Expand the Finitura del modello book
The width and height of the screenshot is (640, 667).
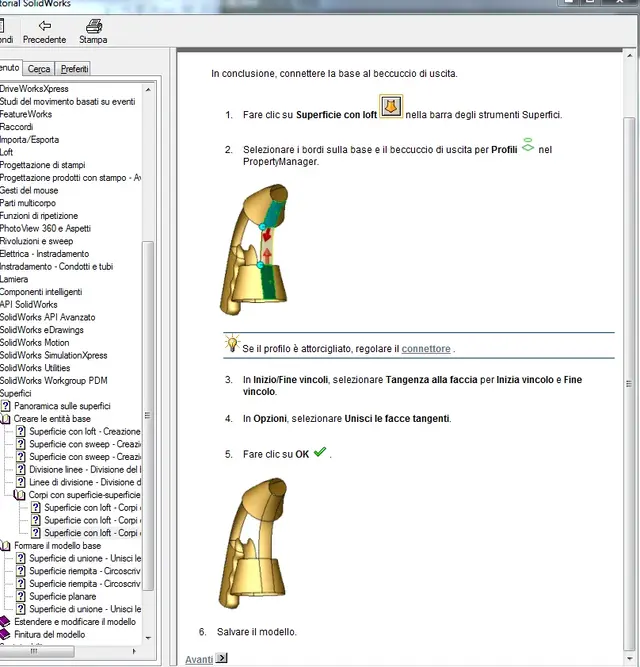5,635
